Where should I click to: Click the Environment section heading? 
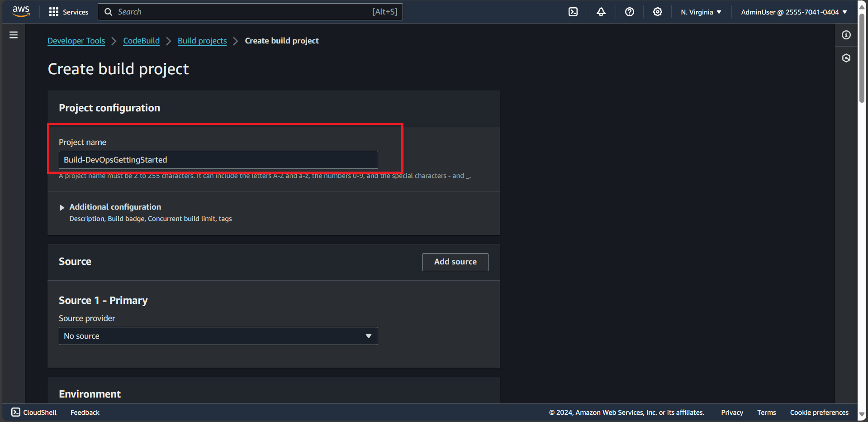coord(90,394)
